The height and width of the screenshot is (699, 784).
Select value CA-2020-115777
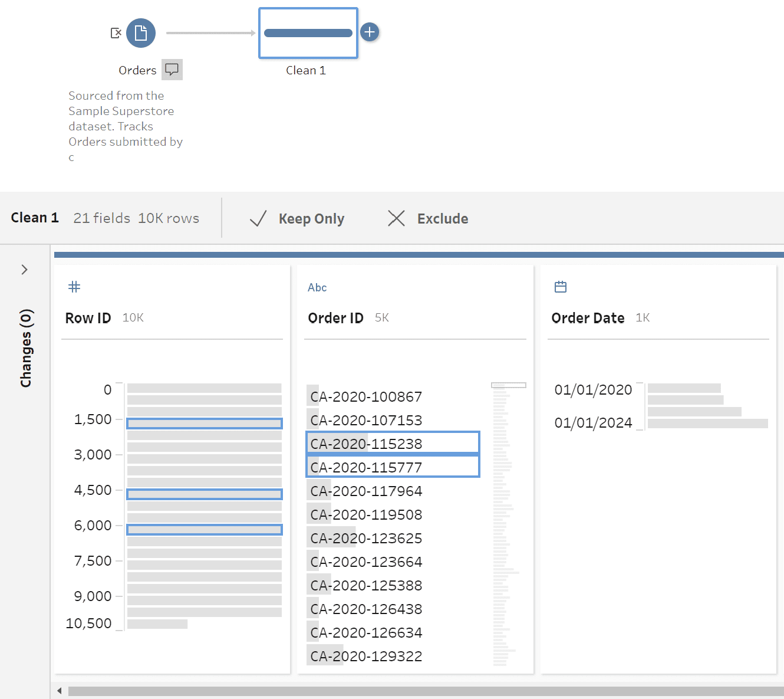393,467
